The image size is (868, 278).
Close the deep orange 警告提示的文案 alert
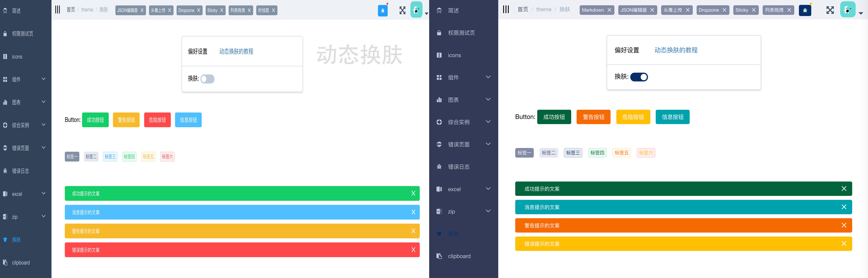[x=844, y=225]
